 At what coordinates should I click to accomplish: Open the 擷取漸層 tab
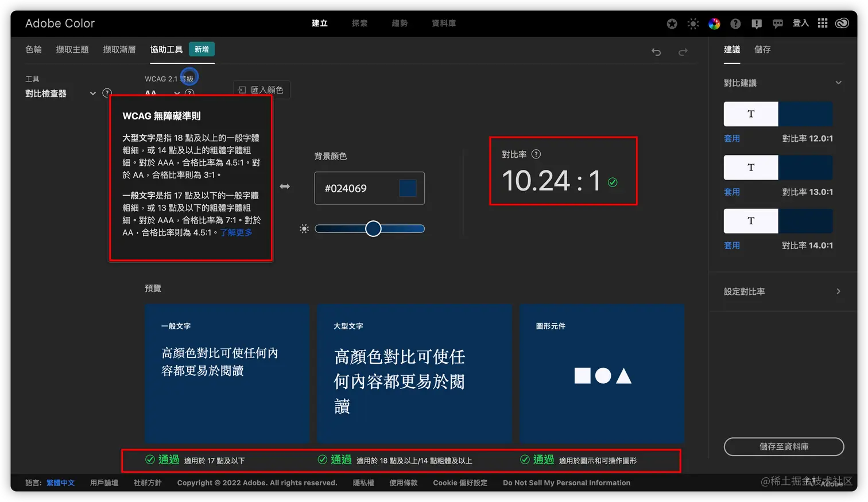click(x=119, y=49)
